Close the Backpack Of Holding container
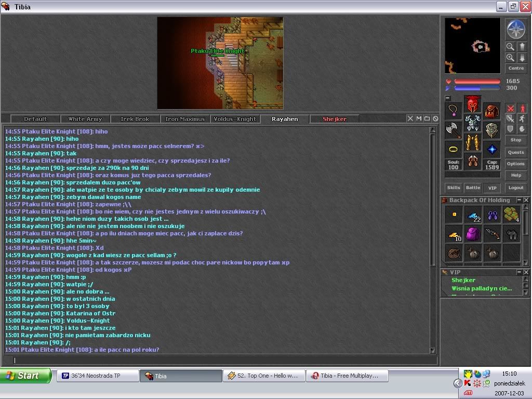The height and width of the screenshot is (399, 532). tap(526, 200)
